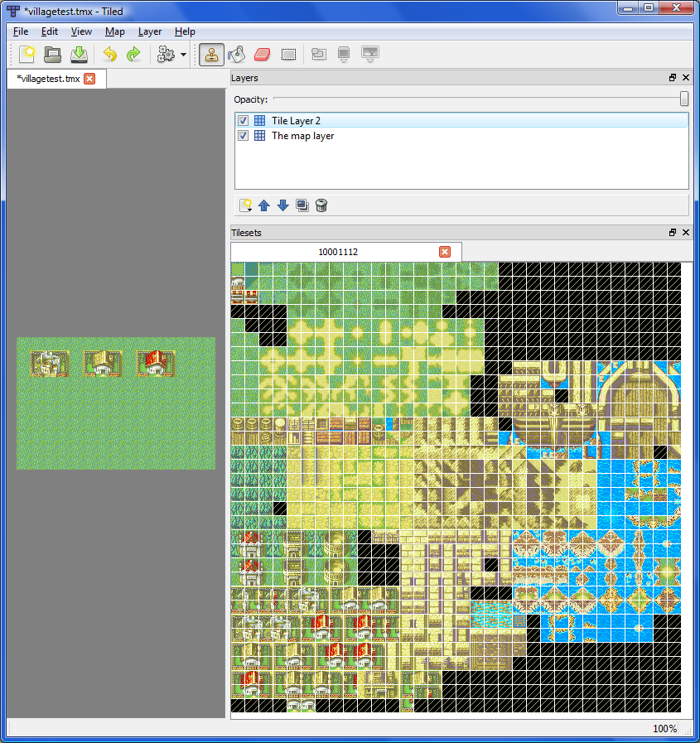Select the Stamp Brush tool
The height and width of the screenshot is (743, 700).
coord(211,54)
